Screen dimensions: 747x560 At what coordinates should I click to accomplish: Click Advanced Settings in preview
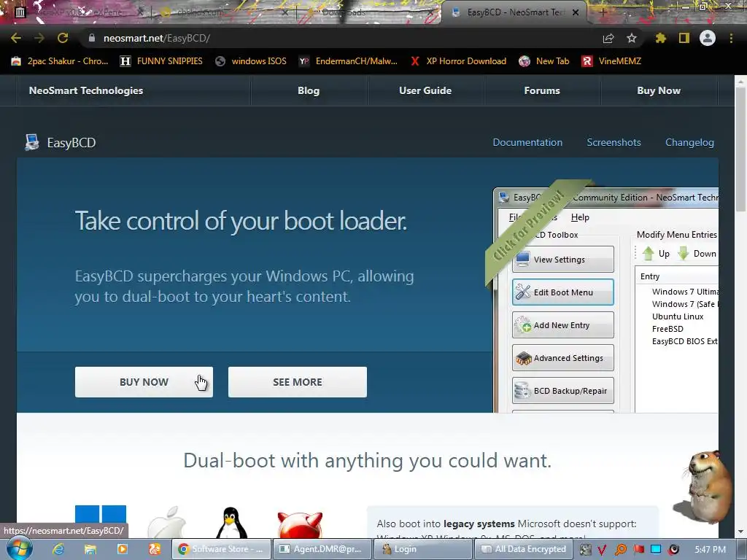click(563, 357)
